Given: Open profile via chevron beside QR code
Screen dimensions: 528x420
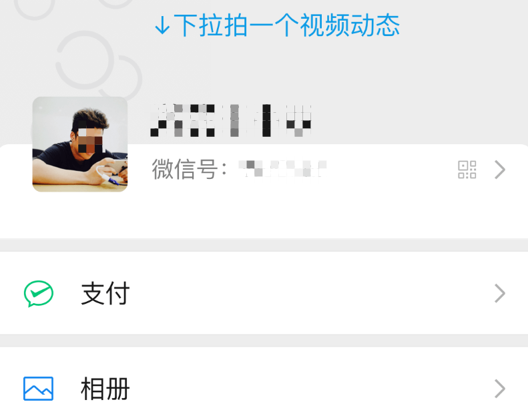Looking at the screenshot, I should pos(500,170).
